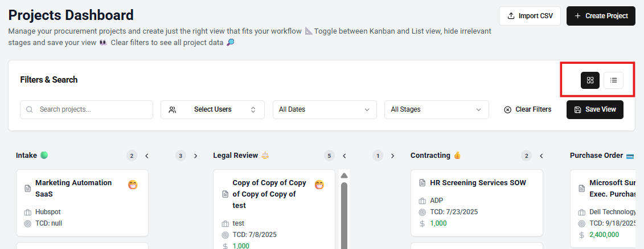The height and width of the screenshot is (249, 644).
Task: Expand hidden stage showing 3 projects
Action: coord(195,156)
